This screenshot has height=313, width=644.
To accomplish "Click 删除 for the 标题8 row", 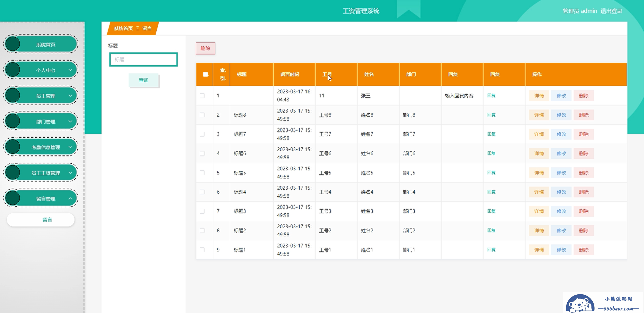I will 584,115.
